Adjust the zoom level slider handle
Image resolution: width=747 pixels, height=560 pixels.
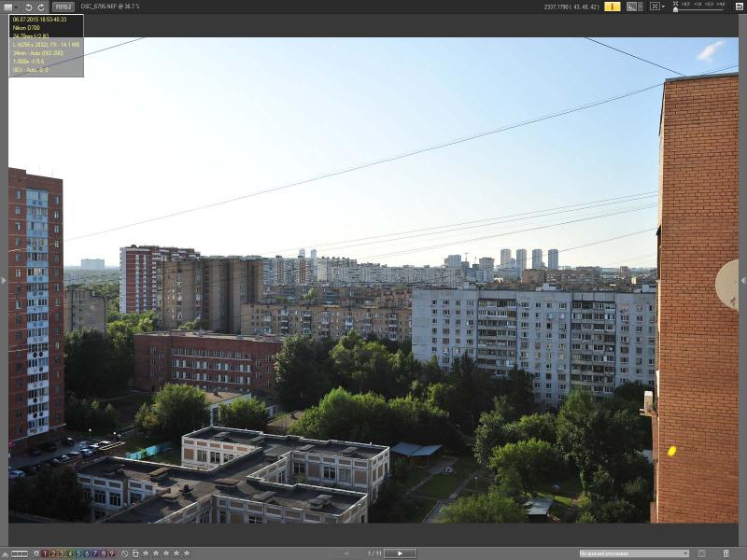[675, 9]
